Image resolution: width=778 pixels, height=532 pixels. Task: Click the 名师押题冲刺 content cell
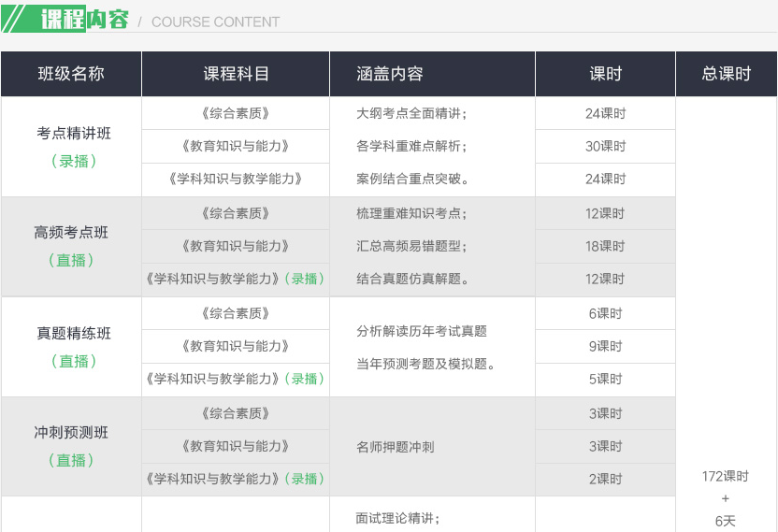click(x=396, y=447)
